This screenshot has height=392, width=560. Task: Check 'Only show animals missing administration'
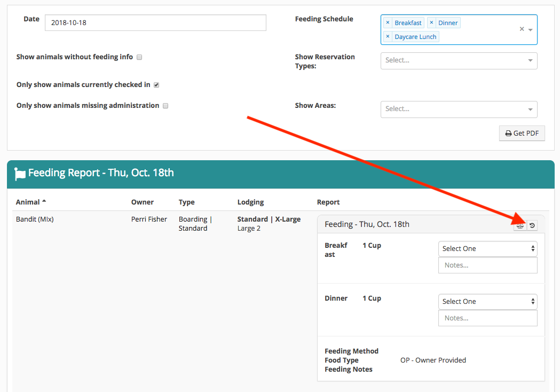click(165, 105)
